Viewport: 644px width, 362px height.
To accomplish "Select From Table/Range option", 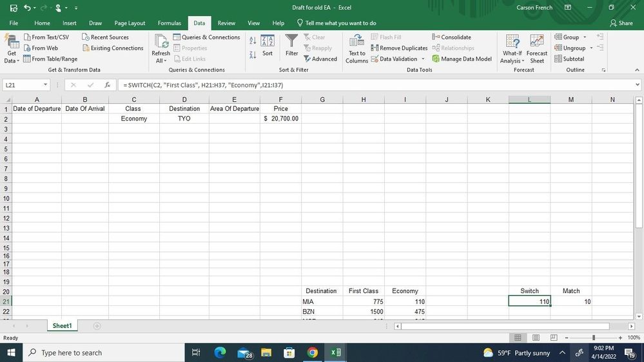I will click(x=50, y=59).
